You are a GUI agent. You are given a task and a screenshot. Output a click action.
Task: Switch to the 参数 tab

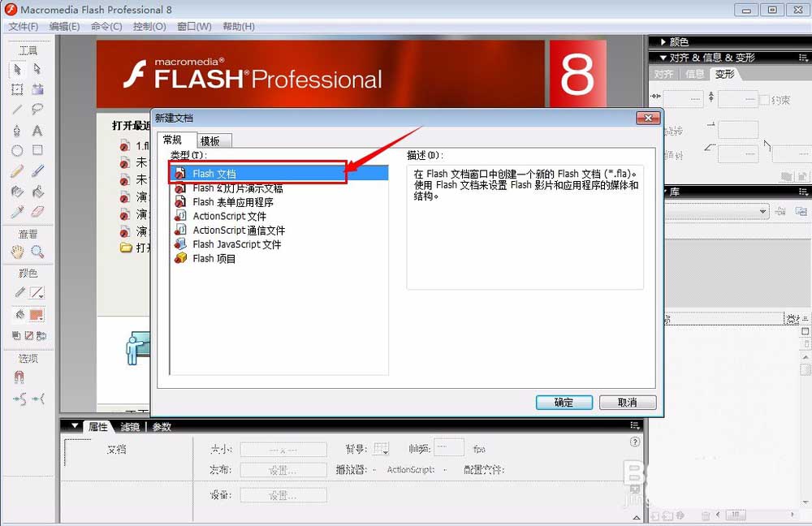[162, 427]
